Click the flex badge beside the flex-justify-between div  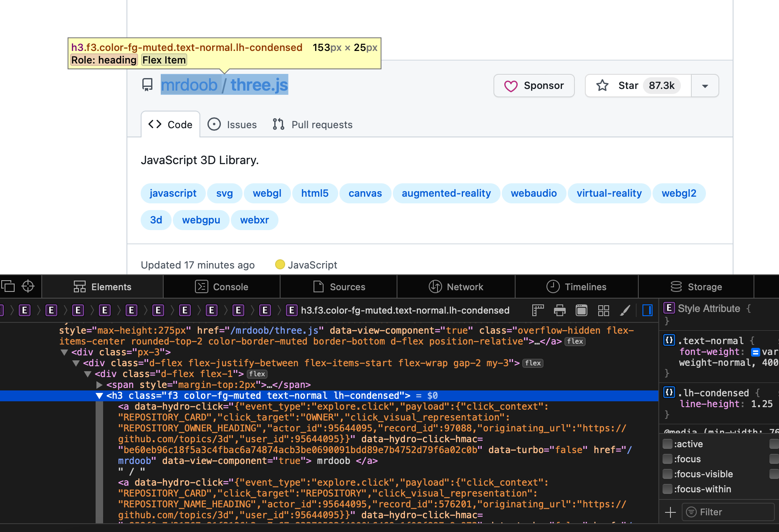pyautogui.click(x=533, y=363)
